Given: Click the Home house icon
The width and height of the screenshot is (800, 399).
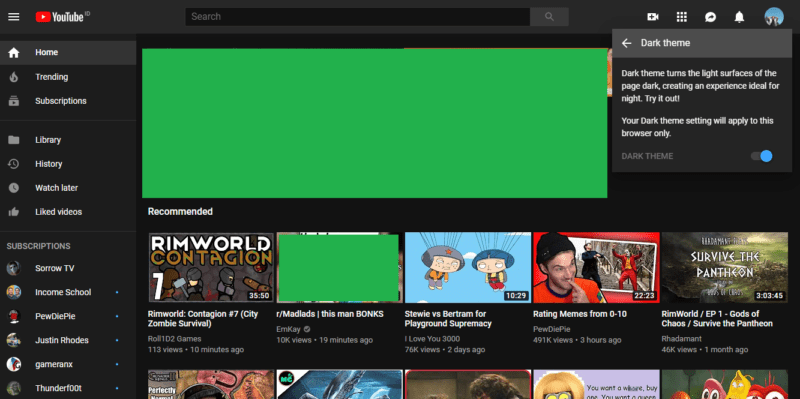Looking at the screenshot, I should click(14, 53).
